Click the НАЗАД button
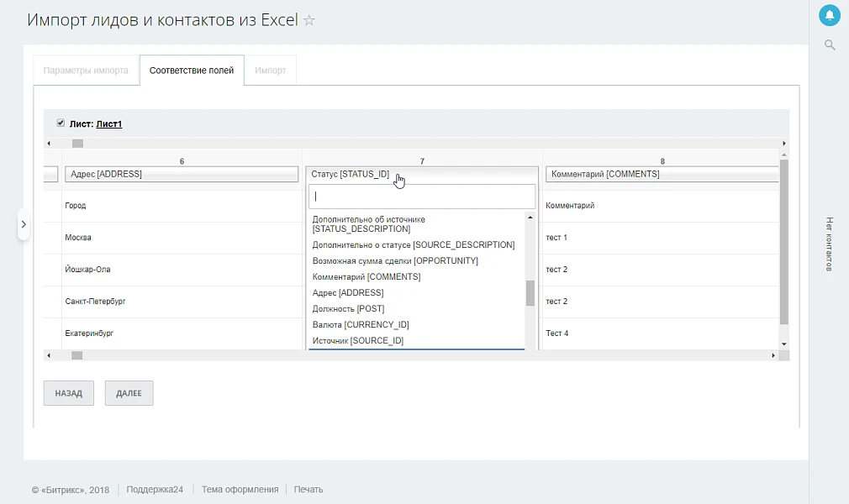The height and width of the screenshot is (504, 849). [x=69, y=393]
